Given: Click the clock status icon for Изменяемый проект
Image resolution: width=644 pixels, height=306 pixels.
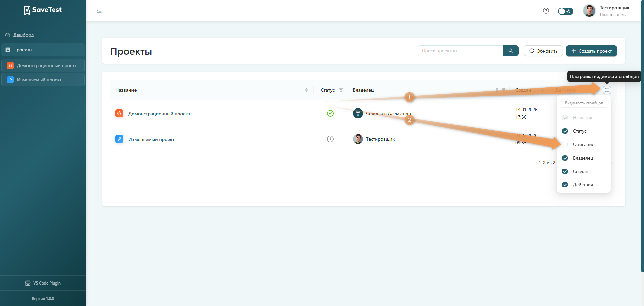Looking at the screenshot, I should click(330, 139).
